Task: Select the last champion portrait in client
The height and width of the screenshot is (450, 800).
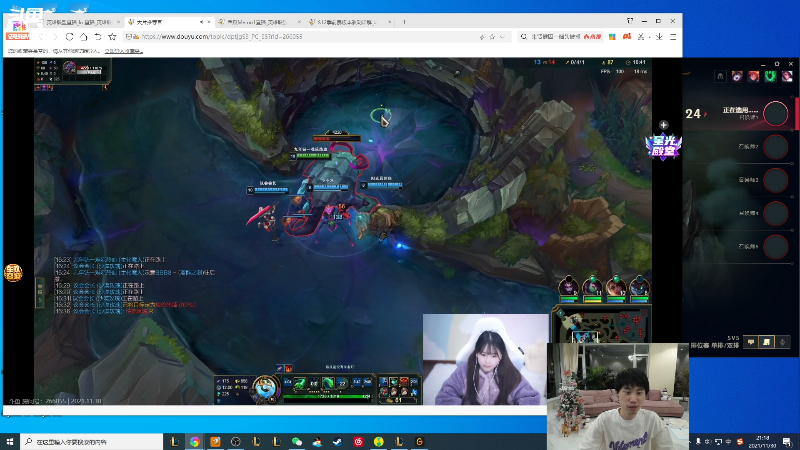Action: pyautogui.click(x=787, y=77)
